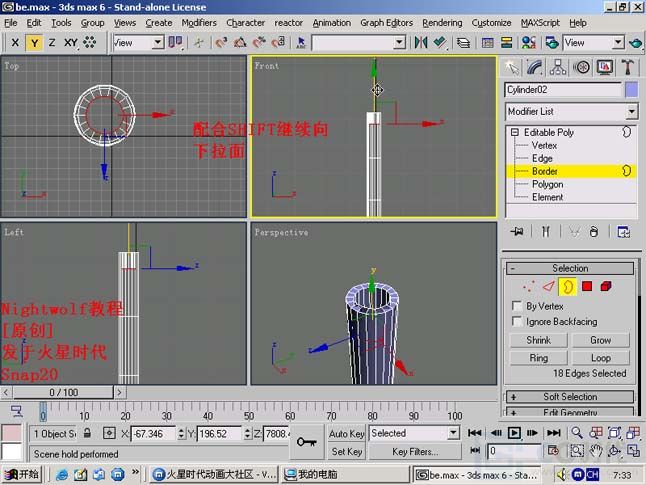Screen dimensions: 646x485
Task: Click the Polygon red square icon
Action: pyautogui.click(x=587, y=286)
